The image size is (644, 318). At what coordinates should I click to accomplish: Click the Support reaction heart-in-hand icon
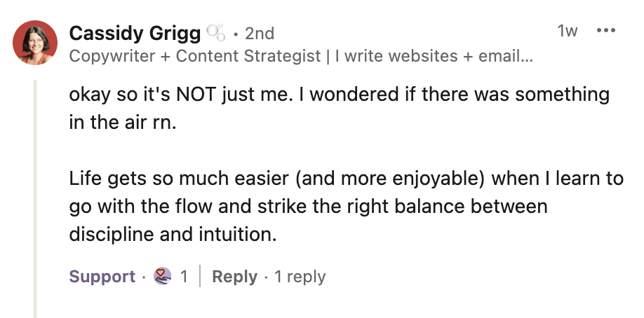163,277
